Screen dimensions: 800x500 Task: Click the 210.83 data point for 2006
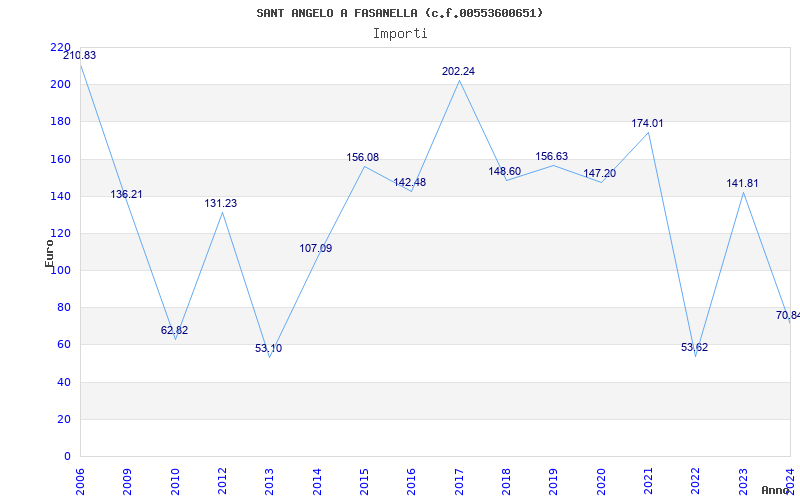point(80,56)
